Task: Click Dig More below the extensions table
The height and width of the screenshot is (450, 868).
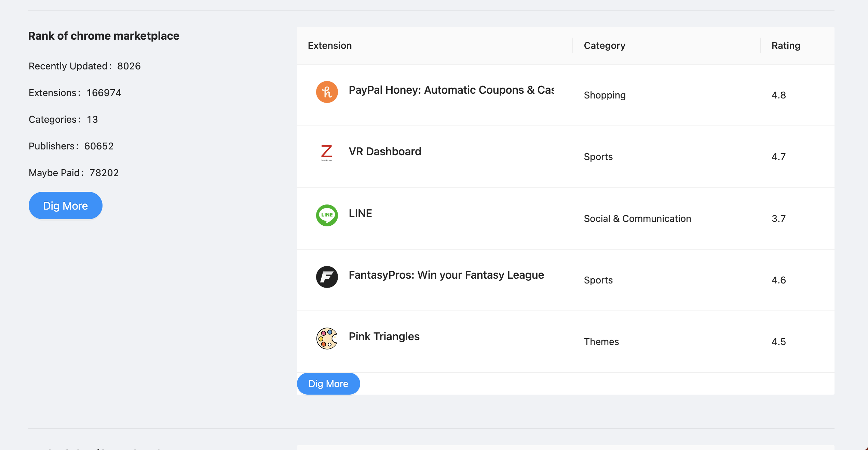Action: [328, 384]
